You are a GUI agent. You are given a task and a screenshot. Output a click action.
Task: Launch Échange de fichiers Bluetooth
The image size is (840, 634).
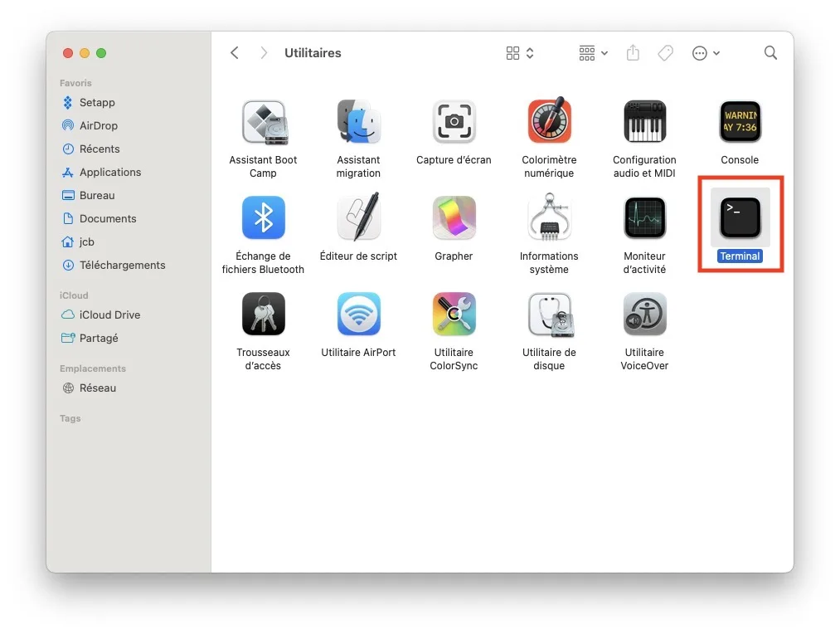(263, 217)
